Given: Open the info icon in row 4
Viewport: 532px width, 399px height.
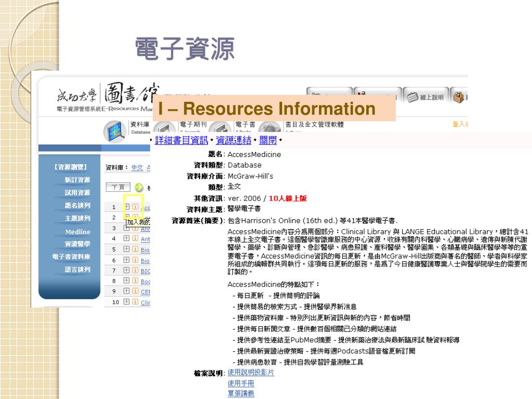Looking at the screenshot, I should [135, 238].
